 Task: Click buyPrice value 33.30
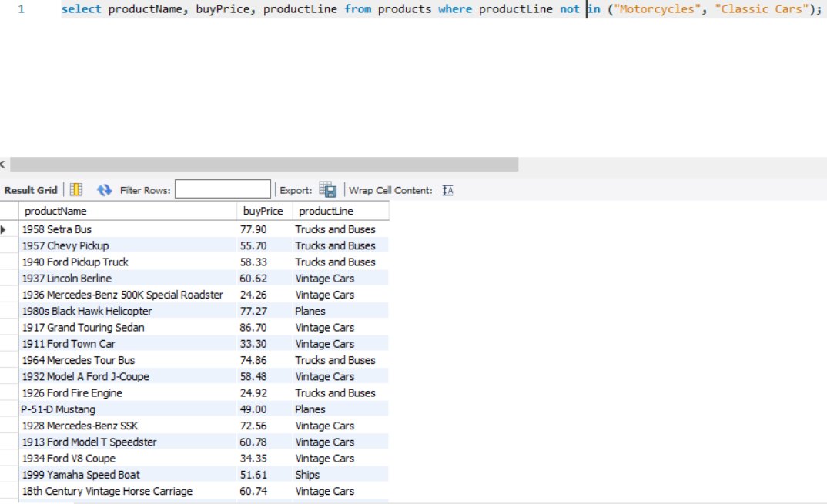(x=265, y=344)
